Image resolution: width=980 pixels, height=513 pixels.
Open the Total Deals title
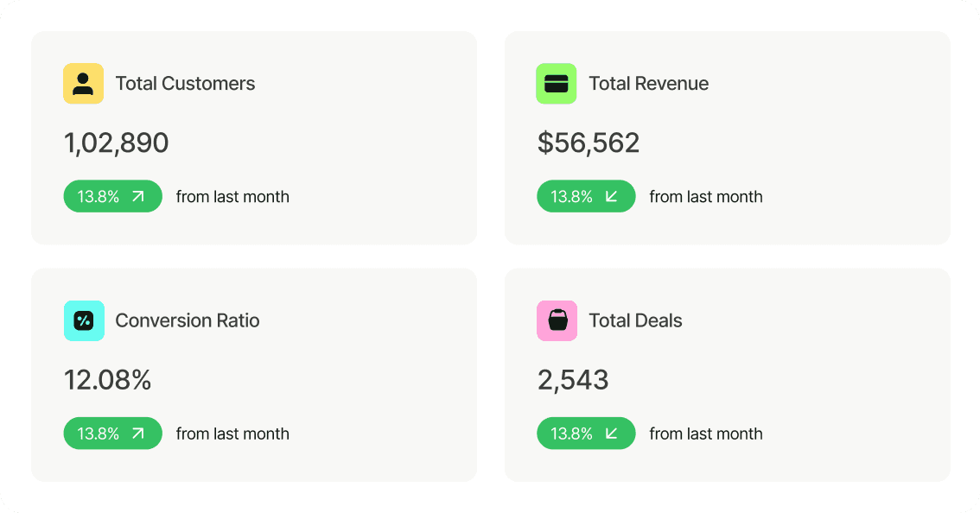pos(635,320)
